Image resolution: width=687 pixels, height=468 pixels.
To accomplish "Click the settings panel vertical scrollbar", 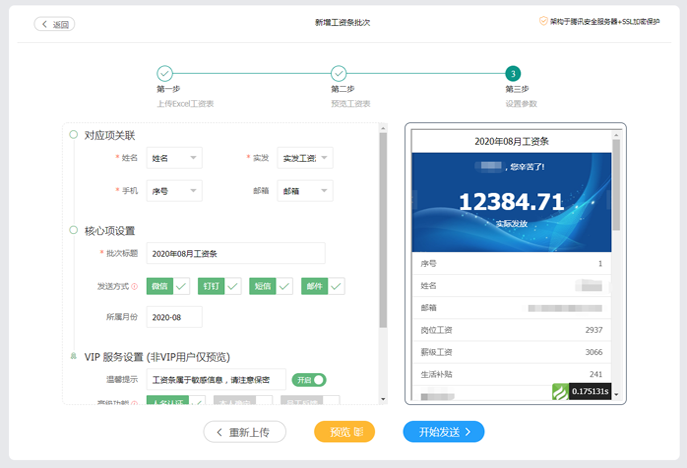I will (383, 230).
